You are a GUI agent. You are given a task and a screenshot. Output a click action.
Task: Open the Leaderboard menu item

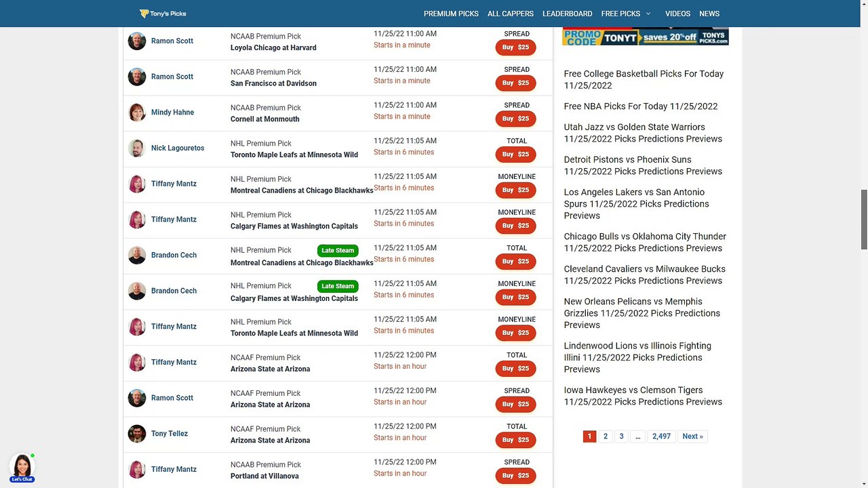[x=568, y=14]
